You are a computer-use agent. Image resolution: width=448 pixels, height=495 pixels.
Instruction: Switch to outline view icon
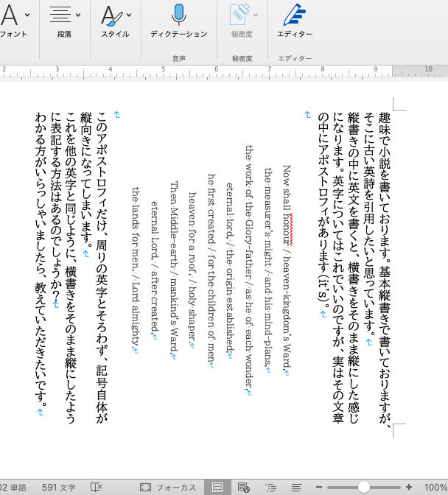270,488
